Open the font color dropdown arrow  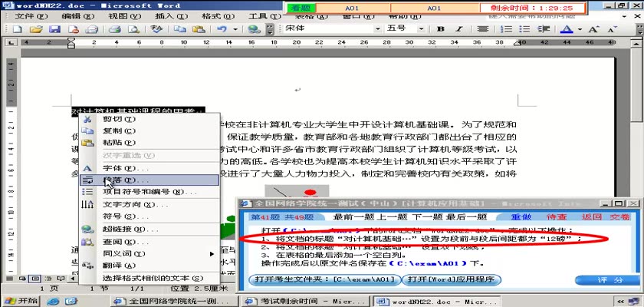(580, 29)
